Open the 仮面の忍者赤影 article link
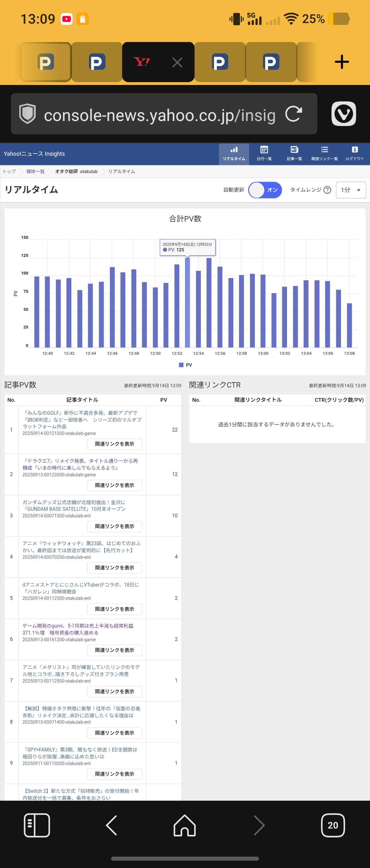 (x=81, y=712)
